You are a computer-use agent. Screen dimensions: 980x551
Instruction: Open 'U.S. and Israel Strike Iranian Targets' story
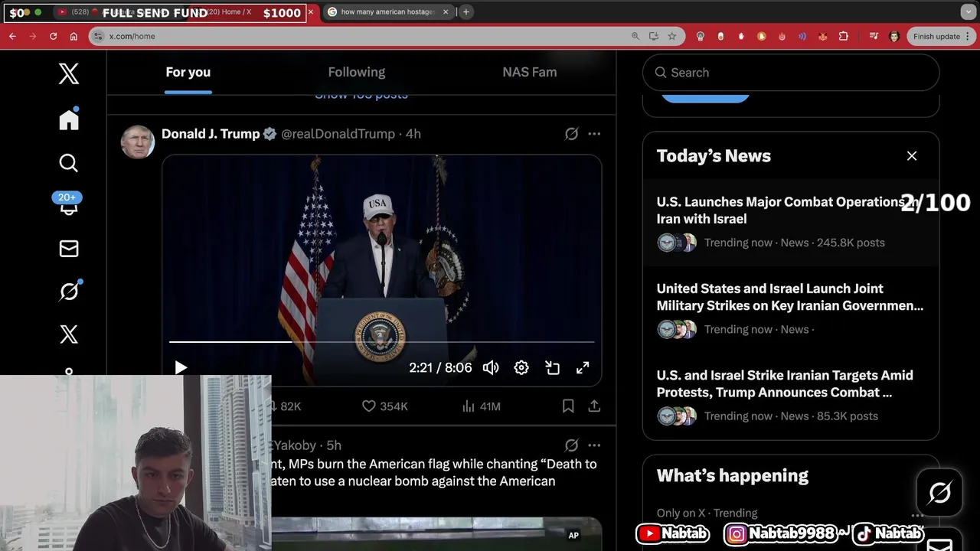point(791,396)
